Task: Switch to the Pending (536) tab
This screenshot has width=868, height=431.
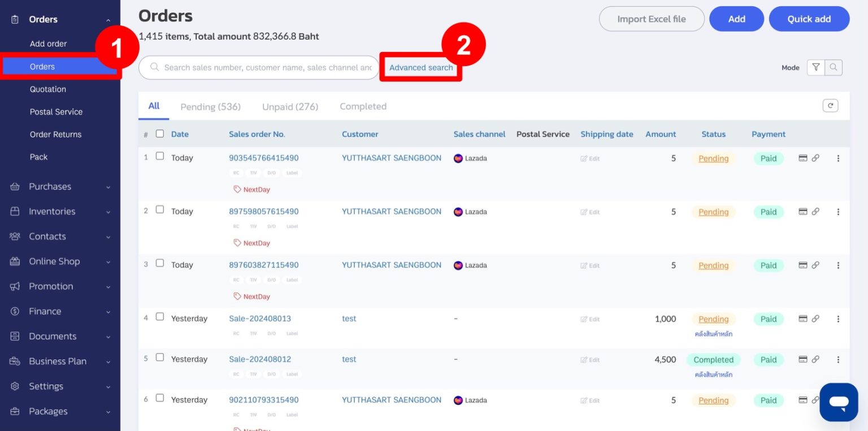Action: 210,106
